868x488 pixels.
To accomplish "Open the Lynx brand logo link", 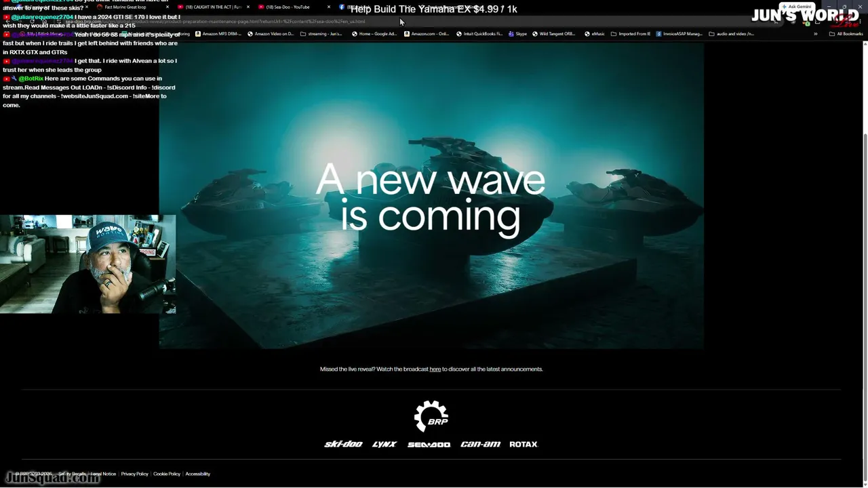I will point(384,445).
